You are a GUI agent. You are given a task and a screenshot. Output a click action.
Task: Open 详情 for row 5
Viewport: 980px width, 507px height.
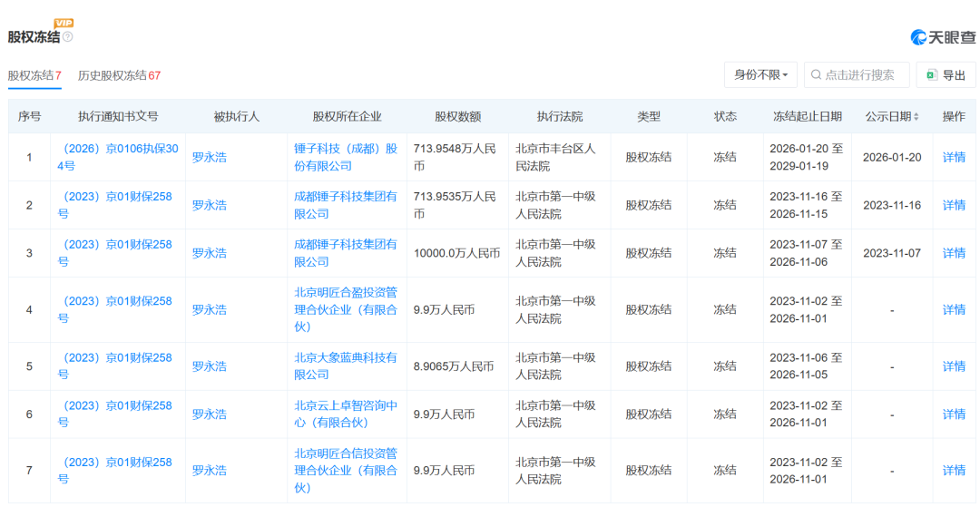(954, 366)
